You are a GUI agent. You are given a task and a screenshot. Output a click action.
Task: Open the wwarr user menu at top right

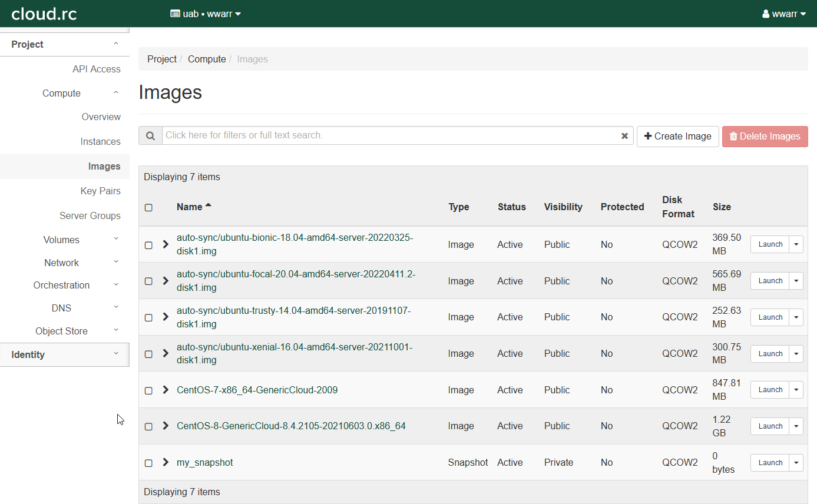pyautogui.click(x=784, y=14)
